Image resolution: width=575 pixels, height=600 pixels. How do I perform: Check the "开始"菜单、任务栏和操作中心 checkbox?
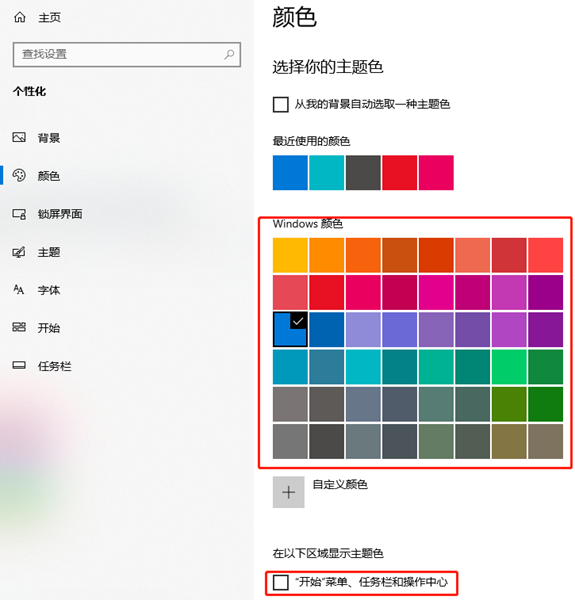click(x=280, y=582)
